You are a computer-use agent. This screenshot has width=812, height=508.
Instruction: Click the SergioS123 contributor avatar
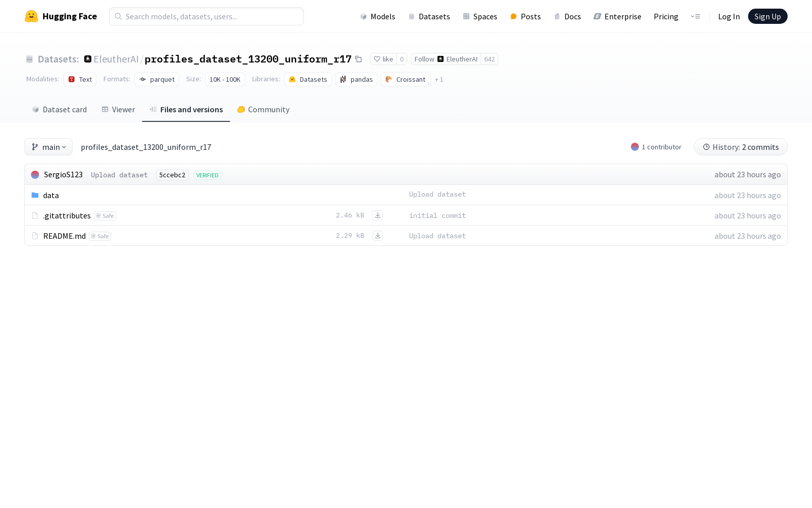click(35, 175)
